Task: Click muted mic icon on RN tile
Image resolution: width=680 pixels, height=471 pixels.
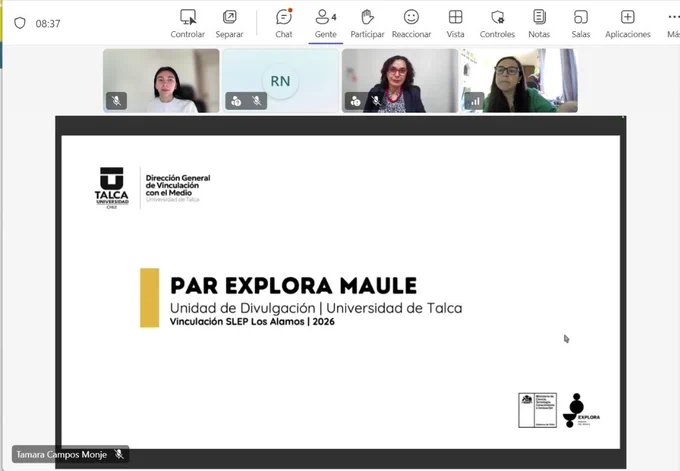Action: pyautogui.click(x=257, y=101)
